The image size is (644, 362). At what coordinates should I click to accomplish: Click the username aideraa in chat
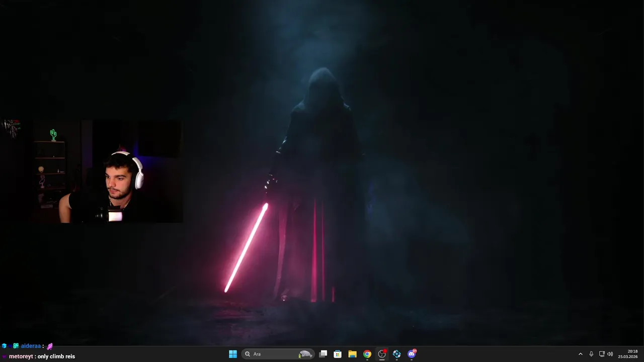(x=31, y=346)
